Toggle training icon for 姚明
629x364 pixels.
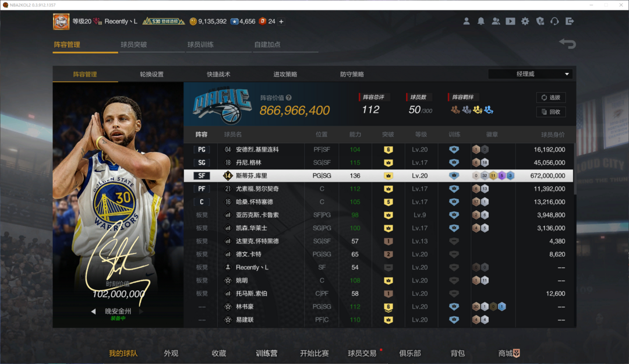coord(454,281)
